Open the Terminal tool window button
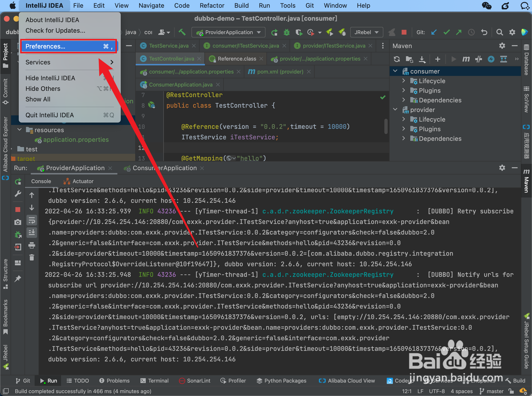This screenshot has height=396, width=532. pos(154,381)
